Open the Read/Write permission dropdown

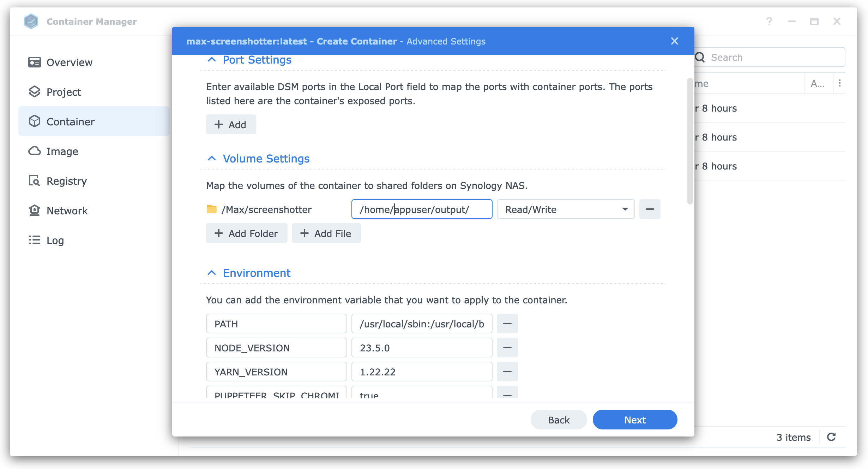pyautogui.click(x=566, y=209)
